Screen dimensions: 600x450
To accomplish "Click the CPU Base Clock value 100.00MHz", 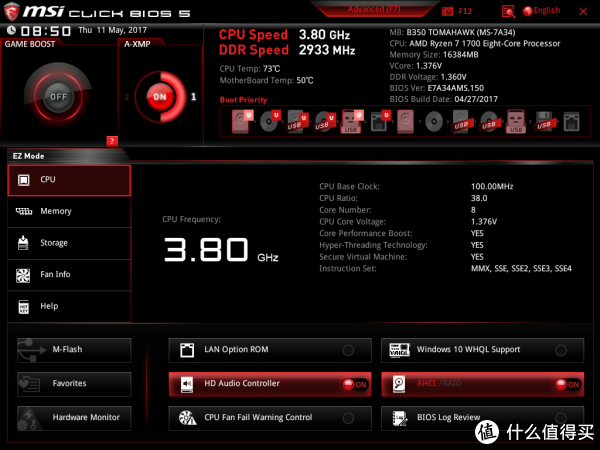I will pyautogui.click(x=492, y=186).
